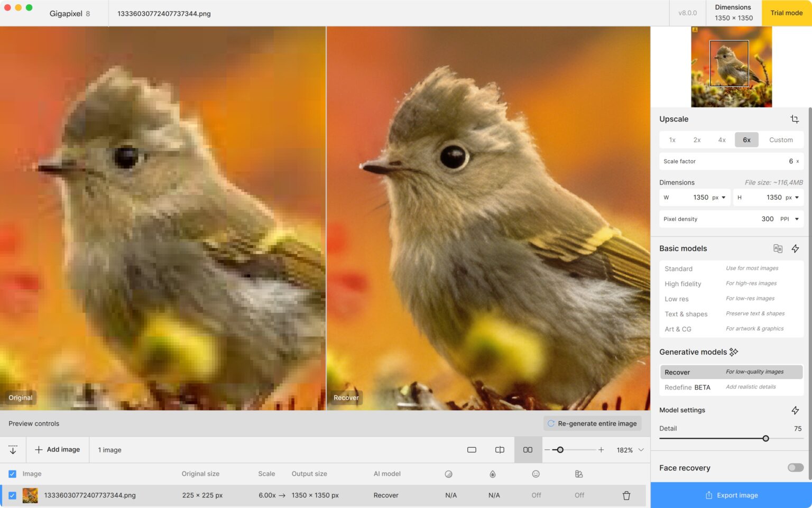The image size is (812, 508).
Task: Select the split view comparison mode
Action: (x=500, y=449)
